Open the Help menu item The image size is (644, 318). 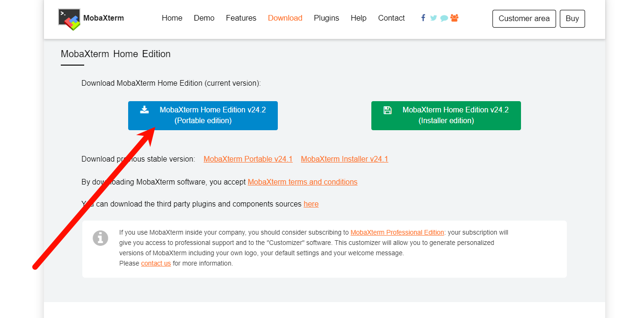click(x=359, y=18)
